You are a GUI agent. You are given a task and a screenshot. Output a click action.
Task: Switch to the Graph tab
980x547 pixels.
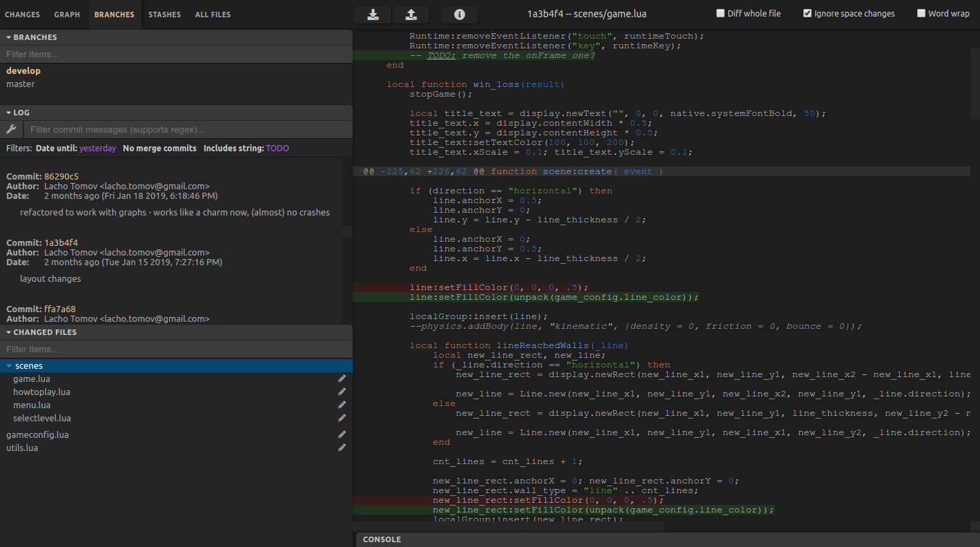coord(67,15)
